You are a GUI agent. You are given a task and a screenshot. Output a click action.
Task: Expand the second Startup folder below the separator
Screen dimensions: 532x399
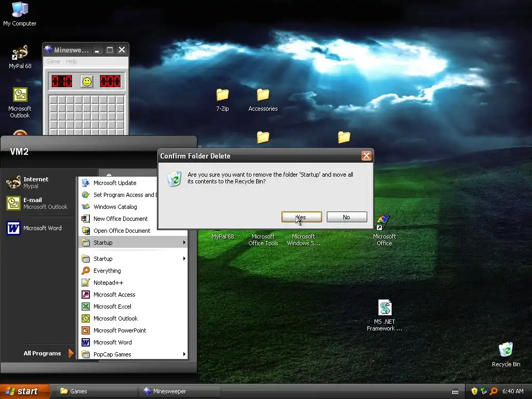click(x=133, y=259)
